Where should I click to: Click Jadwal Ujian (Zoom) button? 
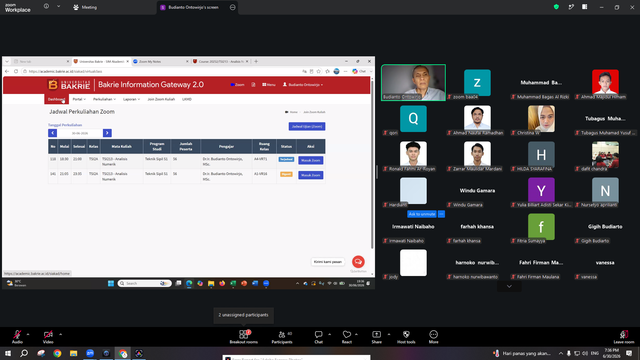coord(307,127)
